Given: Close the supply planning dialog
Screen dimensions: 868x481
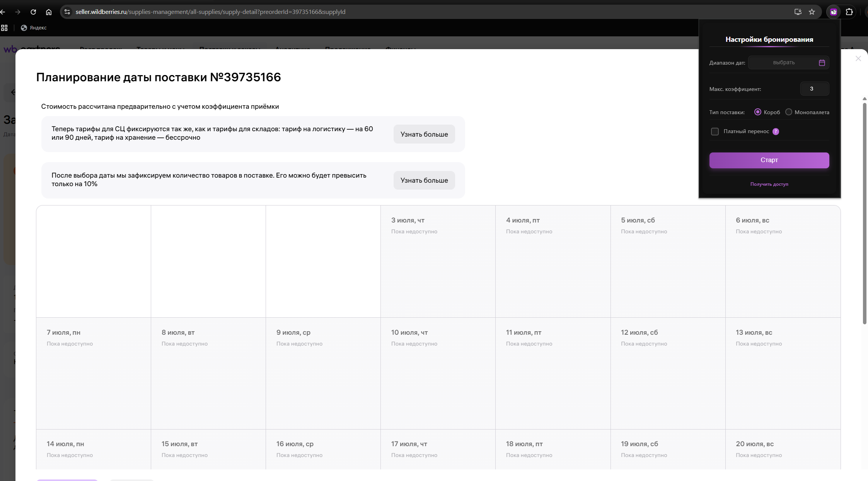Looking at the screenshot, I should 858,58.
